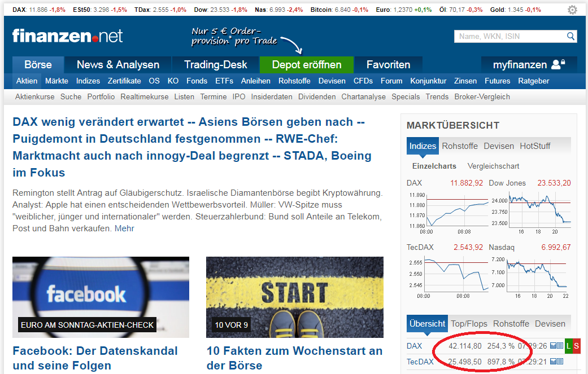The width and height of the screenshot is (588, 374).
Task: Open the Aktienkurse link
Action: pos(35,96)
